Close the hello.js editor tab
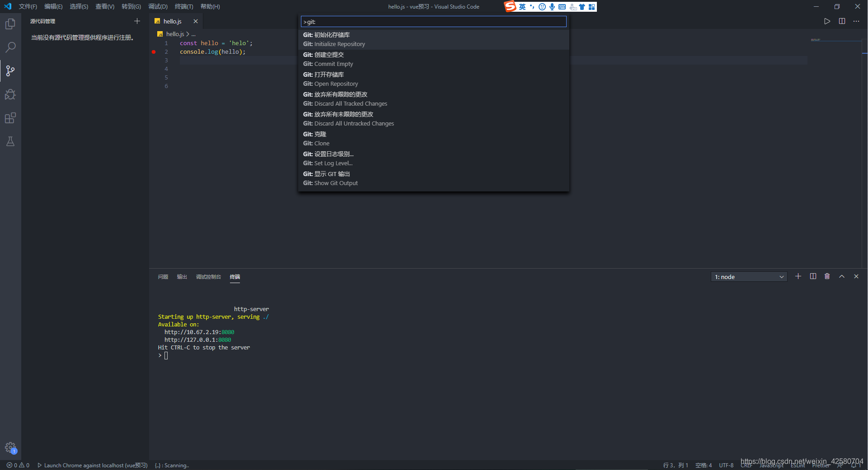 pyautogui.click(x=196, y=21)
